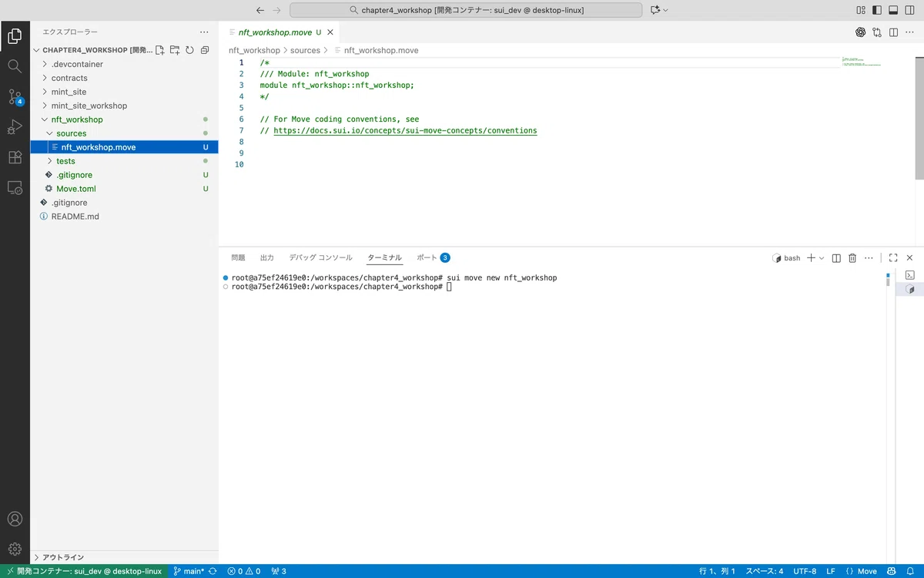Create a new file in Explorer header
This screenshot has width=924, height=578.
click(x=160, y=50)
